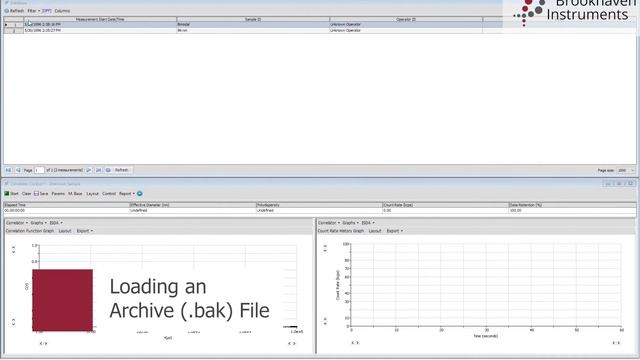Open the Columns chooser

pos(62,11)
